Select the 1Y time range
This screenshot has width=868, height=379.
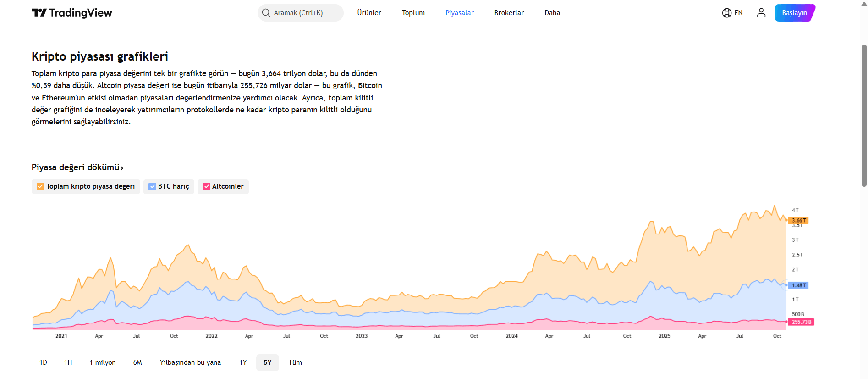(243, 362)
